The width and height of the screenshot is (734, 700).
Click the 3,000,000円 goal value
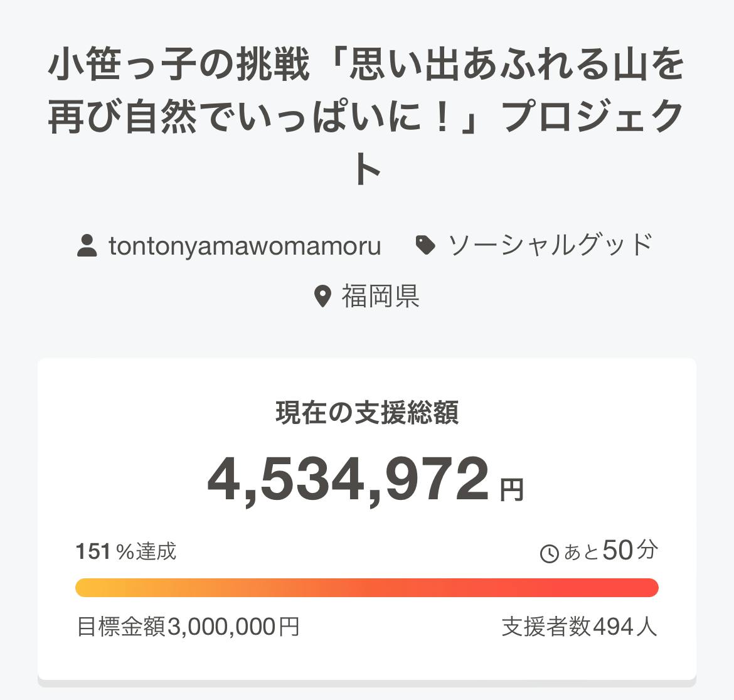(233, 627)
